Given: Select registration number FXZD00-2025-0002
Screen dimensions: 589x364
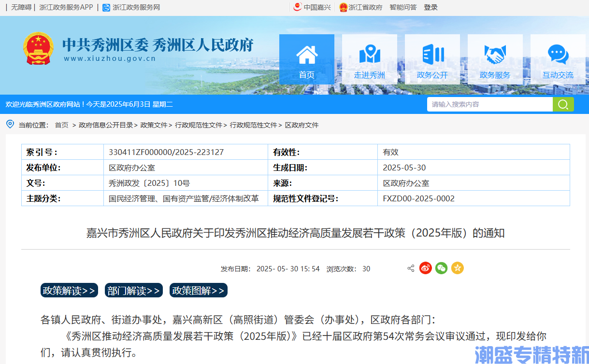Looking at the screenshot, I should click(418, 198).
